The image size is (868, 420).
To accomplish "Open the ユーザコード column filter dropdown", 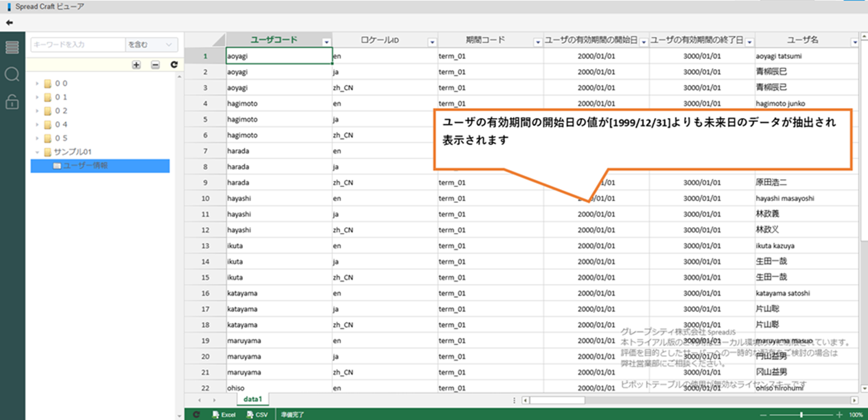I will coord(326,42).
